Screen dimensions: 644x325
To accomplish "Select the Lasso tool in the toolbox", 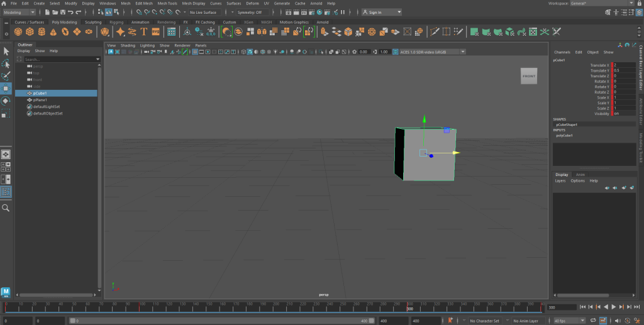I will tap(6, 64).
